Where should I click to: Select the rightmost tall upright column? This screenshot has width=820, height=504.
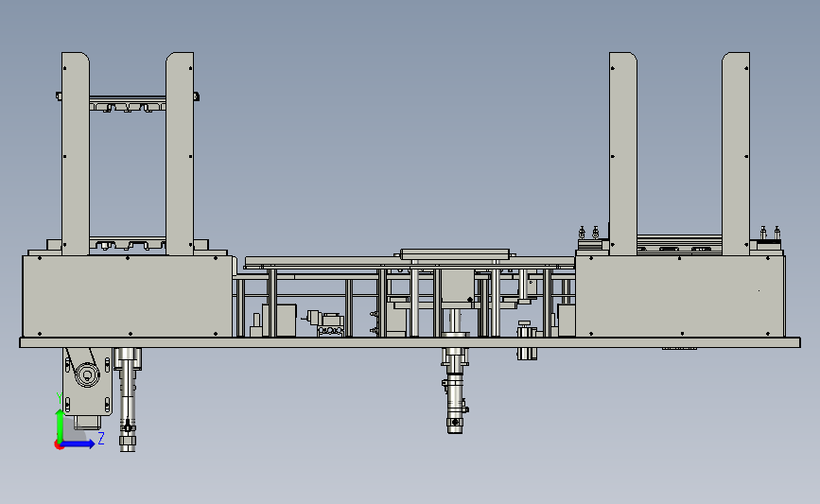[736, 153]
